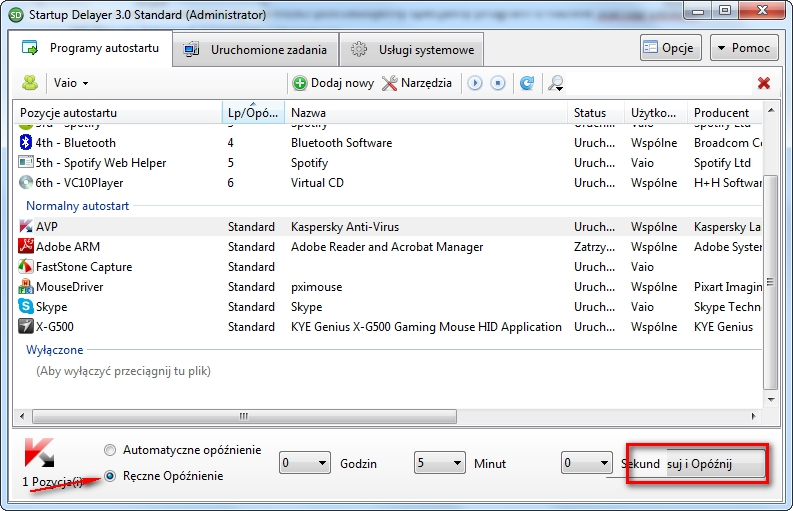
Task: Click the Skype entry in autostart list
Action: (53, 307)
